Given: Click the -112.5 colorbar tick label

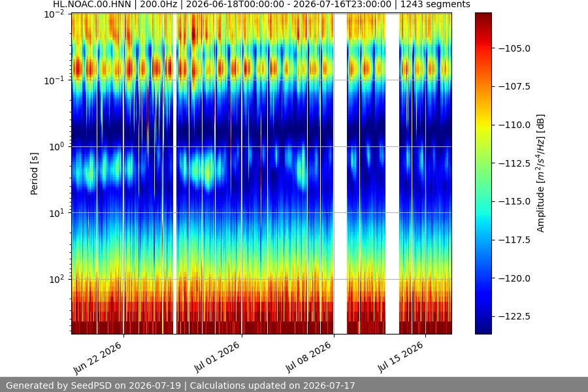Looking at the screenshot, I should coord(515,163).
